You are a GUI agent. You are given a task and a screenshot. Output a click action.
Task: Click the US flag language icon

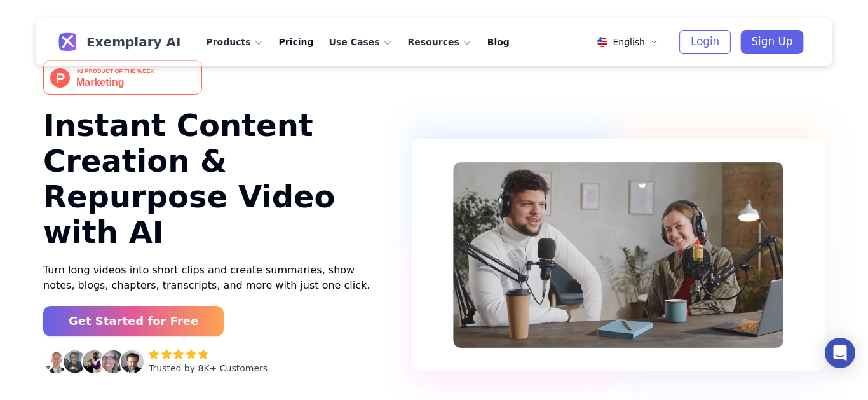pos(602,42)
